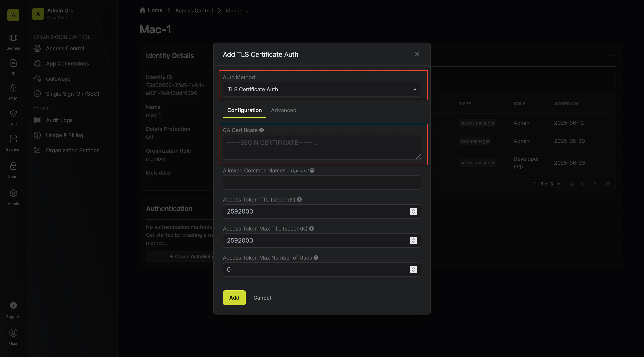Click the Access Token Max TTL help icon

coord(311,229)
